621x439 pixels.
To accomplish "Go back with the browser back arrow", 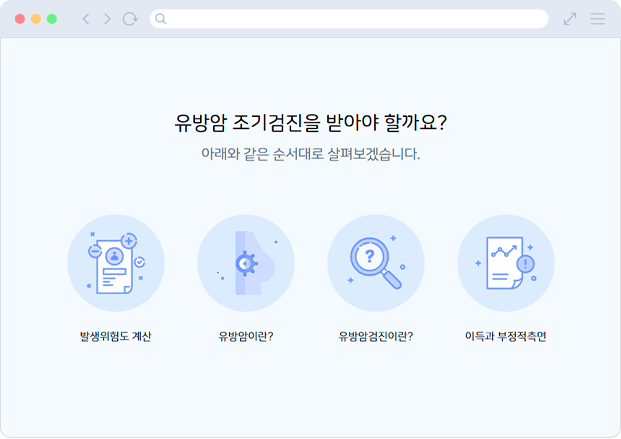I will [x=86, y=19].
